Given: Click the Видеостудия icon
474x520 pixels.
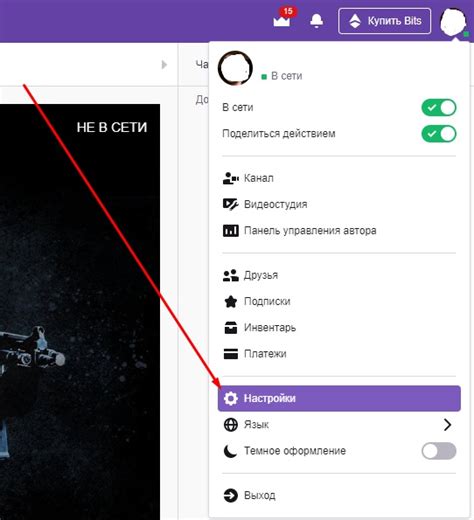Looking at the screenshot, I should click(231, 204).
